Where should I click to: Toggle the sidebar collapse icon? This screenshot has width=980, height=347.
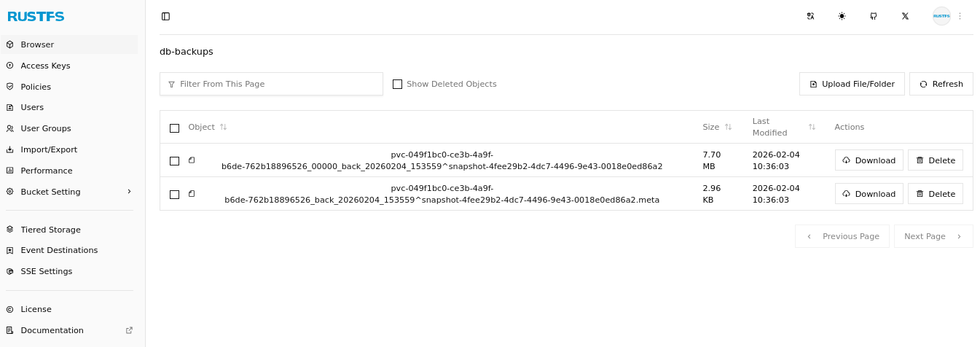165,16
